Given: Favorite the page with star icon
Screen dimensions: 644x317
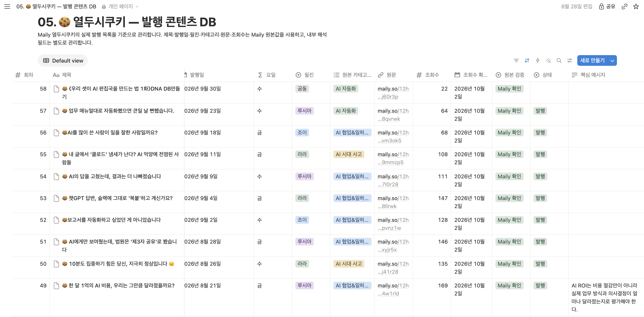Looking at the screenshot, I should [x=636, y=6].
